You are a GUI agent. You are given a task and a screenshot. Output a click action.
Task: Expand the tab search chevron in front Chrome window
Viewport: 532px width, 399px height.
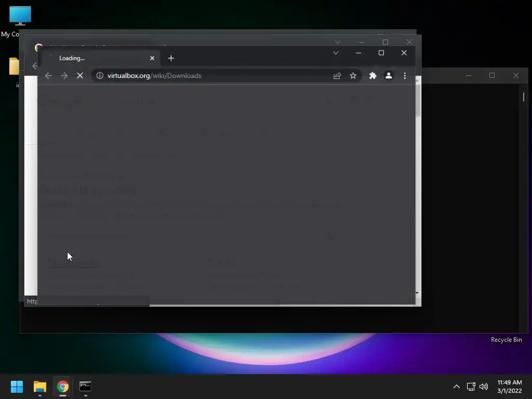coord(336,53)
